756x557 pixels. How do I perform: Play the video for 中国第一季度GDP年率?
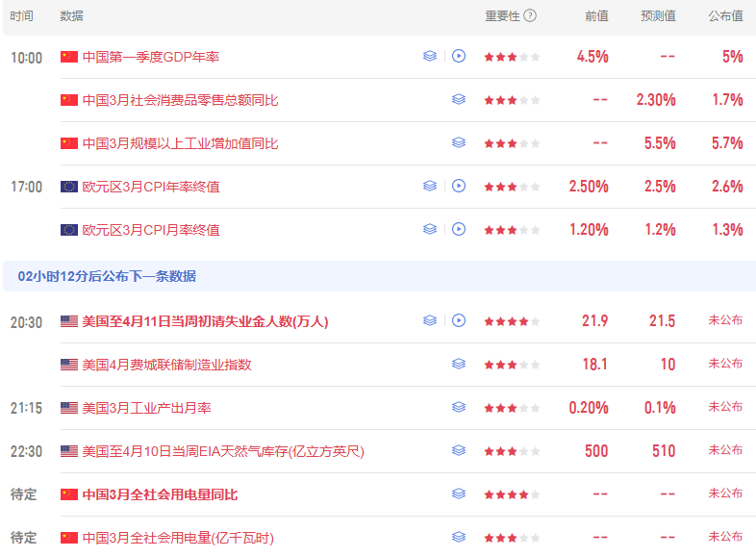click(459, 56)
